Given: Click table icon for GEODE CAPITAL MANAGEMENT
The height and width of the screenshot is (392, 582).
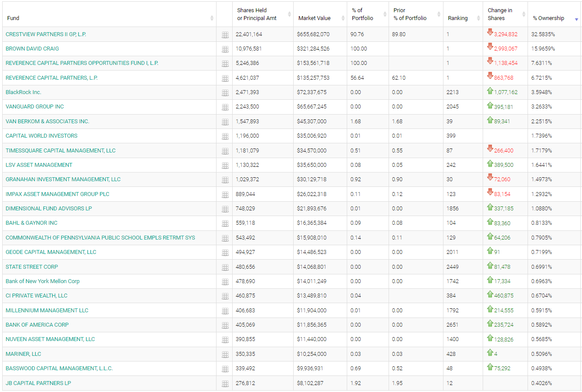Looking at the screenshot, I should click(x=225, y=253).
